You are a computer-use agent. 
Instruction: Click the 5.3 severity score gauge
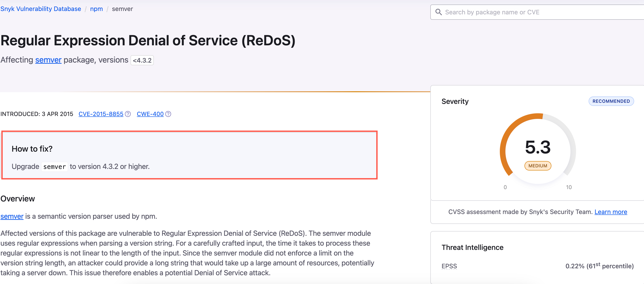[x=537, y=147]
